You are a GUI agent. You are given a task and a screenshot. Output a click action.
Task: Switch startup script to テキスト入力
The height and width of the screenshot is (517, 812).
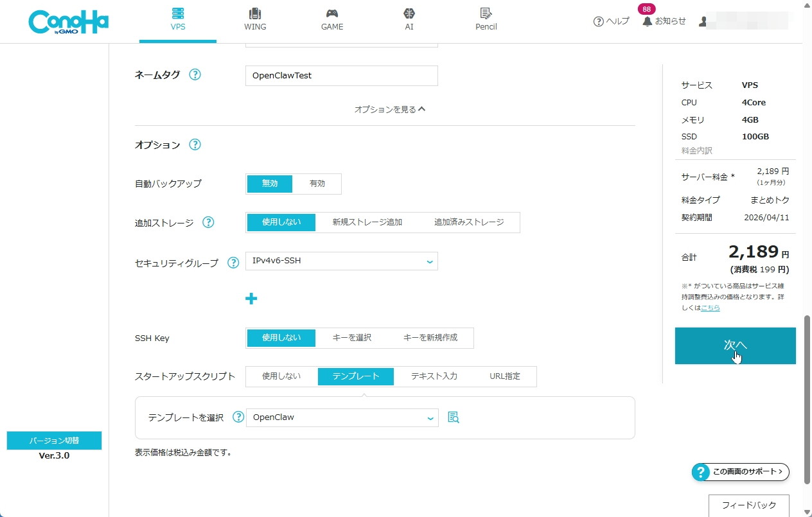433,376
